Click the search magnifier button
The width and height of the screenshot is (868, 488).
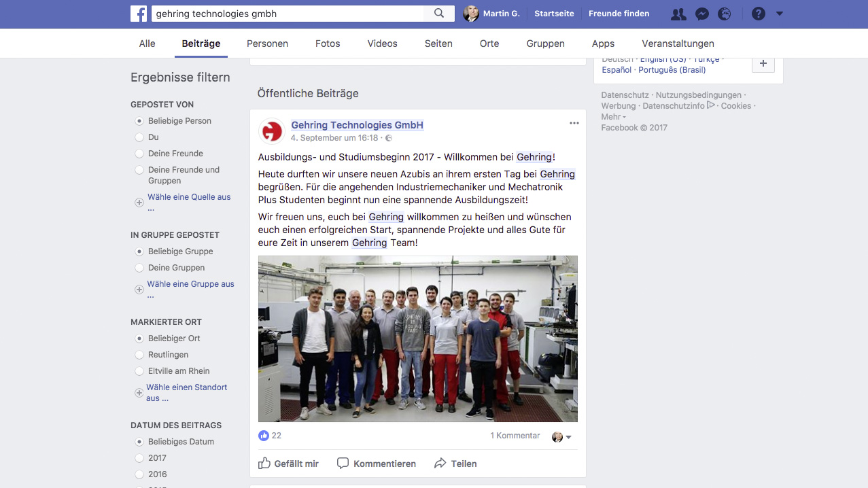click(x=439, y=14)
